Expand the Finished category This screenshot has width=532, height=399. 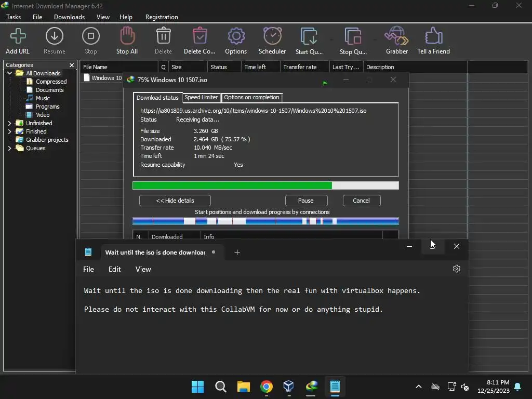(x=9, y=131)
